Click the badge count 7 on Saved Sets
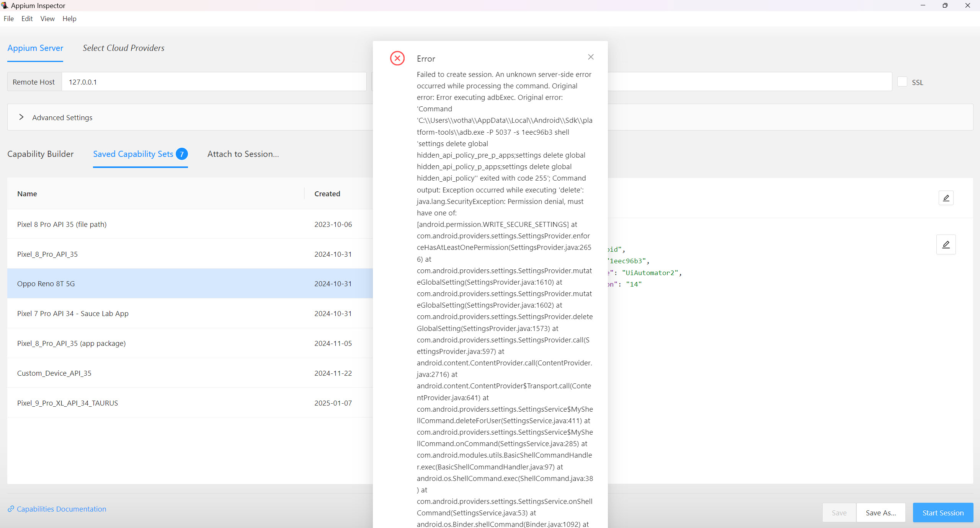980x528 pixels. [182, 154]
